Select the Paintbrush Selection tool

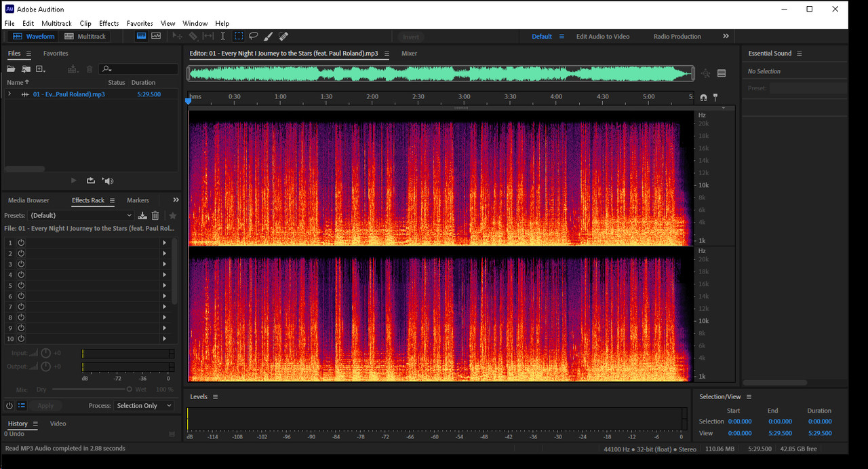click(x=269, y=37)
